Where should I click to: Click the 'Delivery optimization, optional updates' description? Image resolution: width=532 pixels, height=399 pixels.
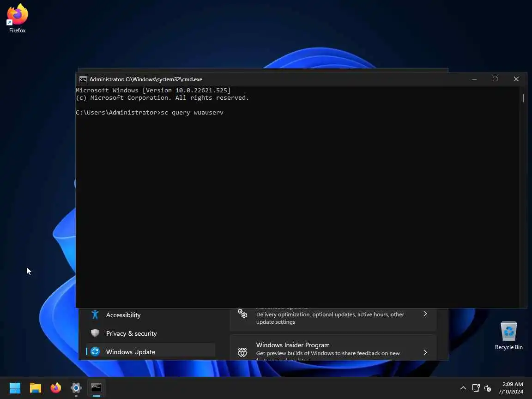tap(330, 318)
